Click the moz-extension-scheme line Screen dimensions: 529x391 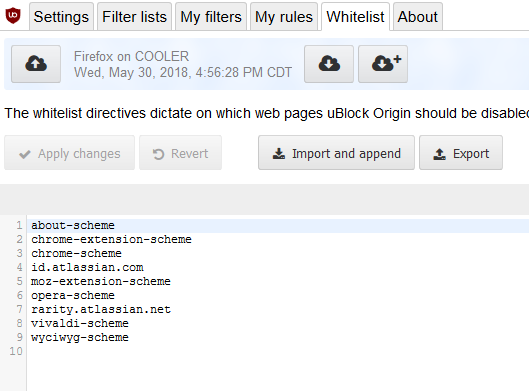(x=101, y=281)
